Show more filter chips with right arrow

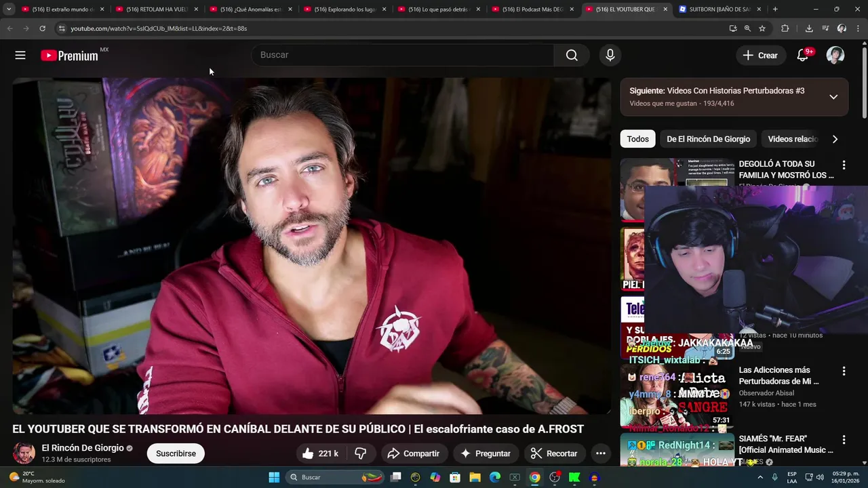(835, 139)
